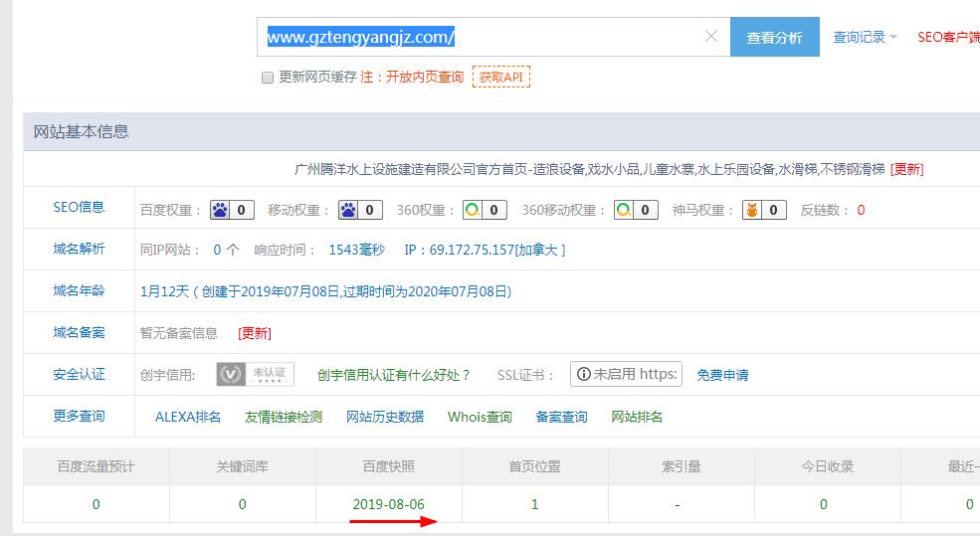Click the [更新] link beside site title

(907, 169)
